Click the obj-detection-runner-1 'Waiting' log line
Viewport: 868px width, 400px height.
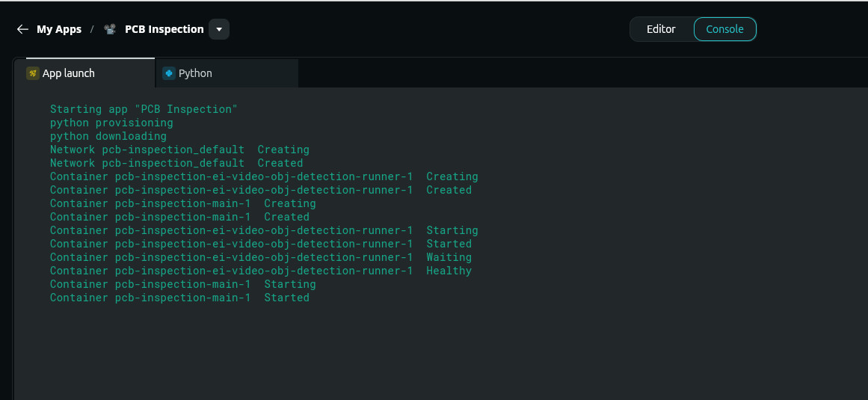[x=261, y=257]
